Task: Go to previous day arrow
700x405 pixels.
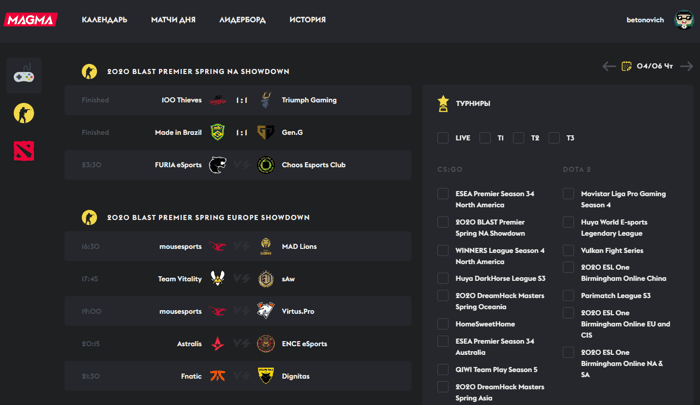Action: point(609,66)
